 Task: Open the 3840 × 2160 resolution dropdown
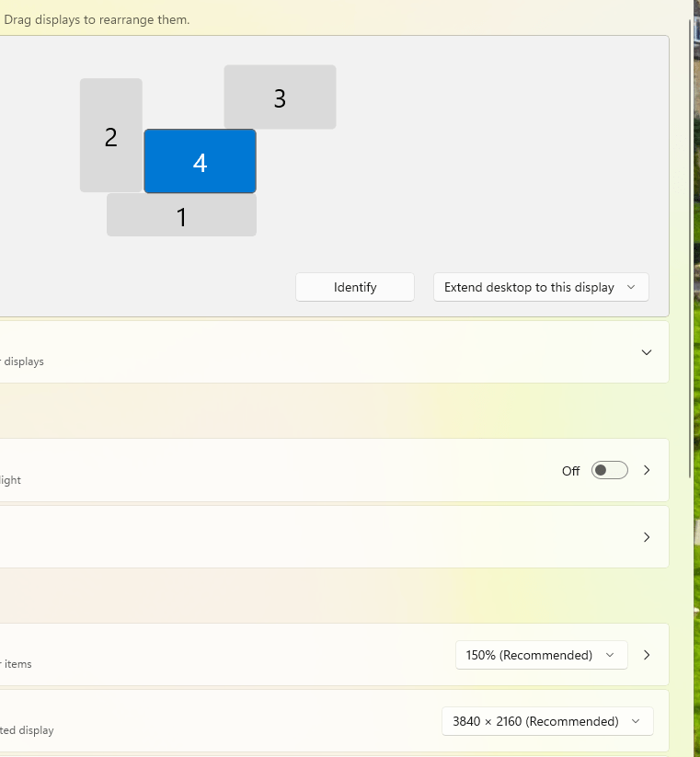click(547, 721)
